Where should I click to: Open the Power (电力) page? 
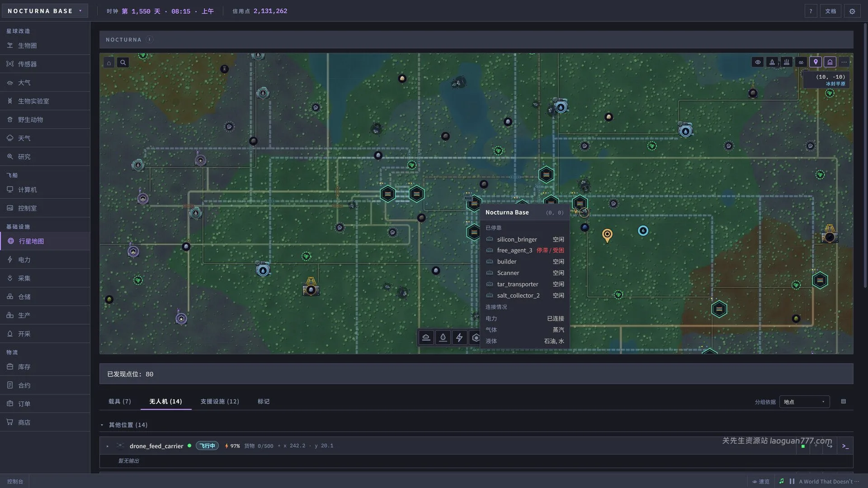(45, 260)
